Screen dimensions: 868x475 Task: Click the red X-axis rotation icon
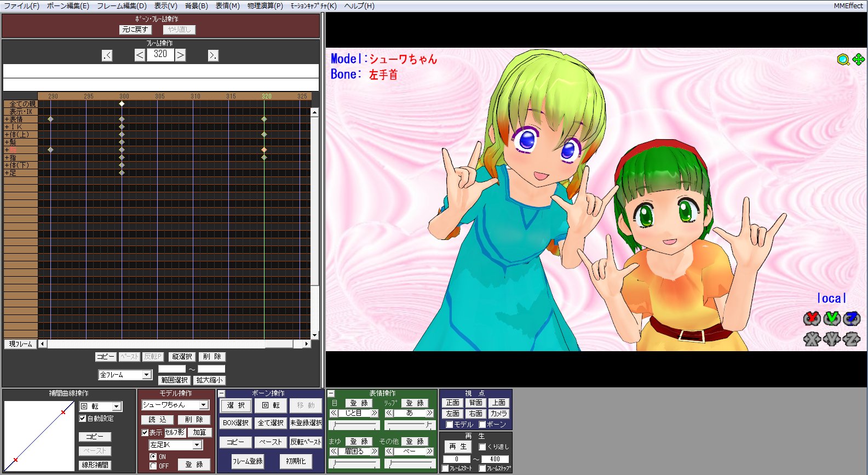812,318
